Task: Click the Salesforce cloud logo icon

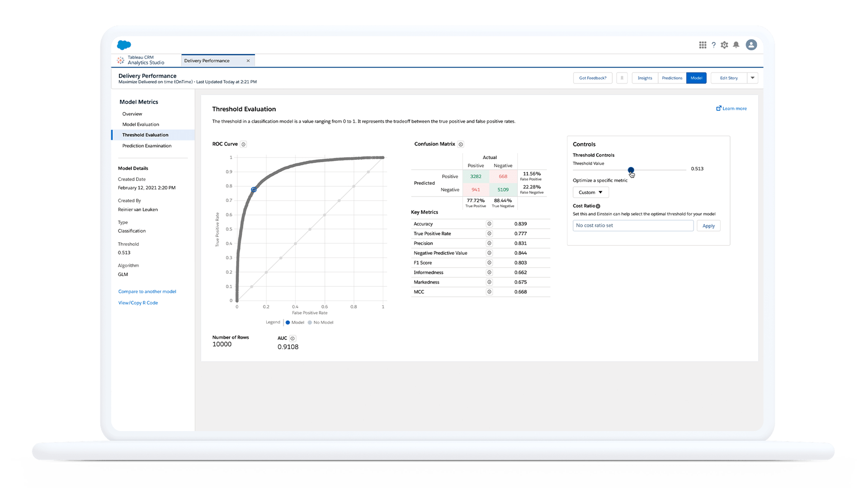Action: point(124,44)
